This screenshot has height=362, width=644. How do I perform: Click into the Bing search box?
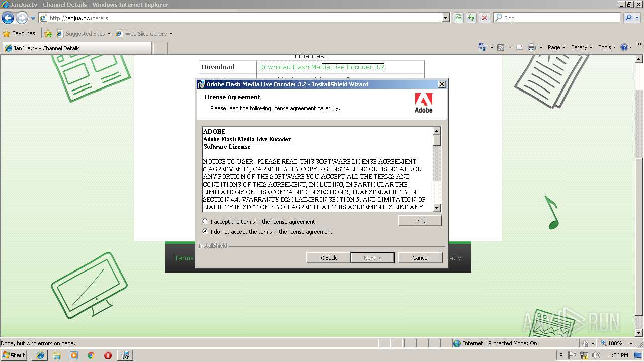coord(557,18)
